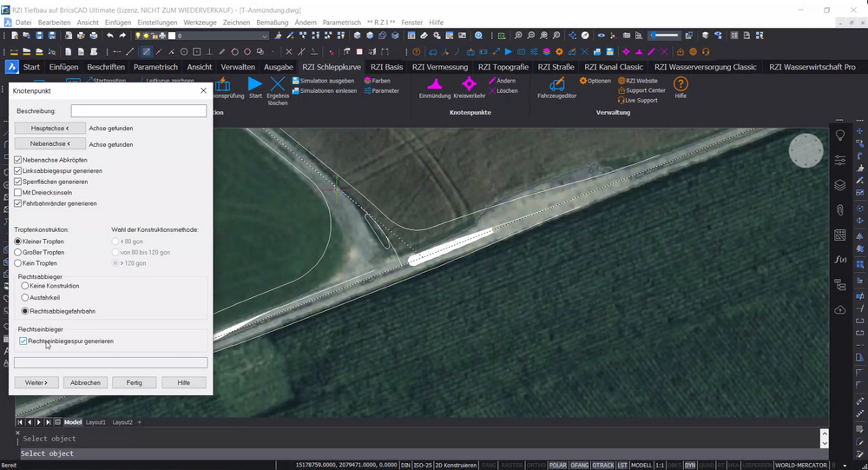Screen dimensions: 868x470
Task: Open Optionen in the Verwaltung group
Action: coord(595,81)
